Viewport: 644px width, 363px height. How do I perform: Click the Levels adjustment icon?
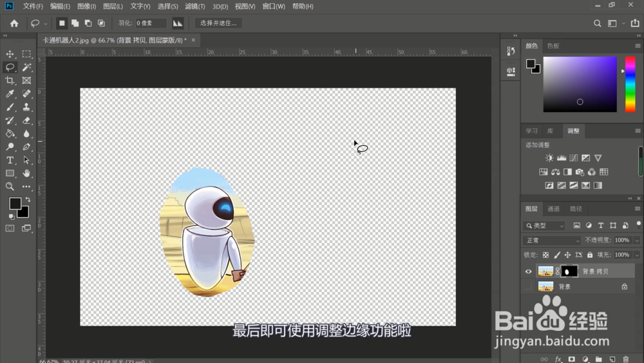point(562,158)
